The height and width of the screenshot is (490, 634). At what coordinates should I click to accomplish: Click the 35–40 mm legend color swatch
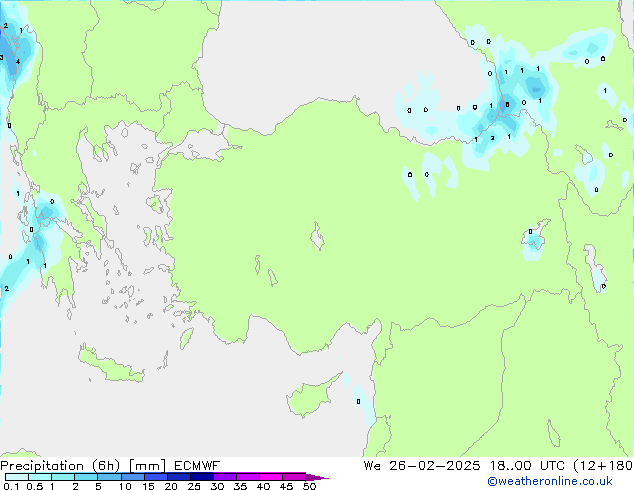pyautogui.click(x=248, y=477)
